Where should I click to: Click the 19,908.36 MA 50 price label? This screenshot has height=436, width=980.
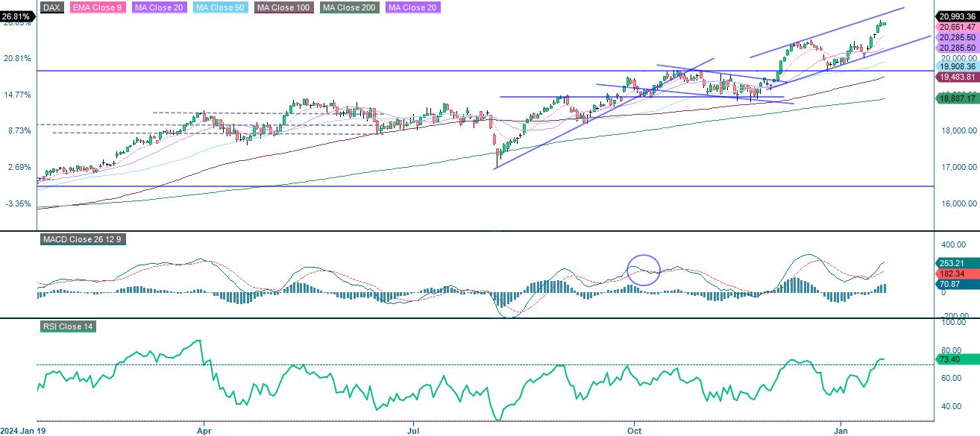(x=956, y=66)
